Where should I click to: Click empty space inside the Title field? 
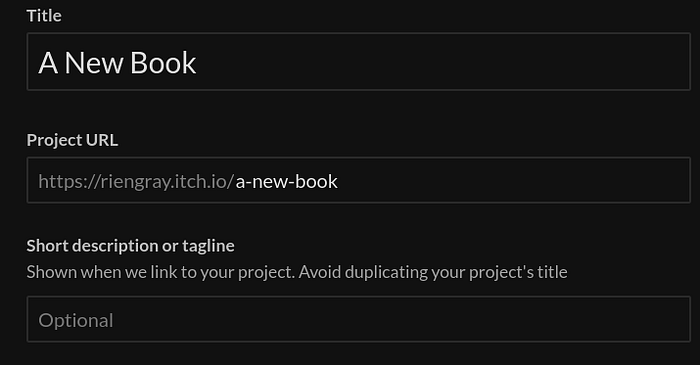[x=442, y=62]
